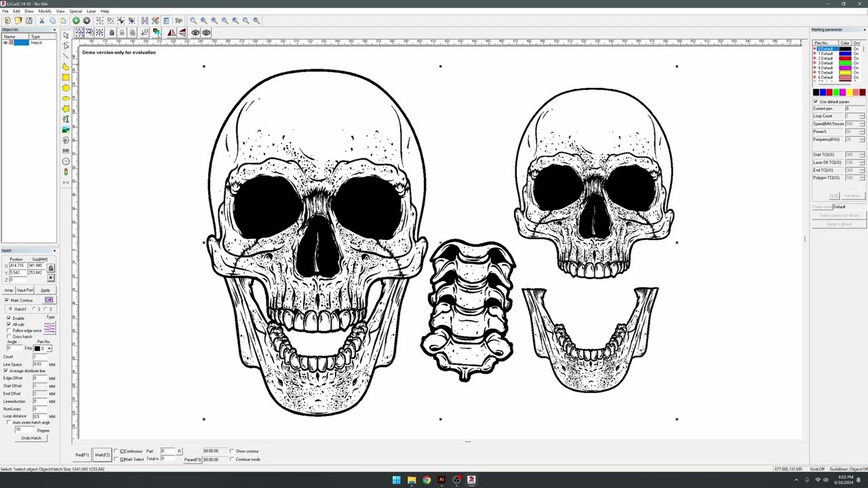Adjust Frequency(KHz) spinner arrows
Screen dimensions: 868x488
[862, 140]
